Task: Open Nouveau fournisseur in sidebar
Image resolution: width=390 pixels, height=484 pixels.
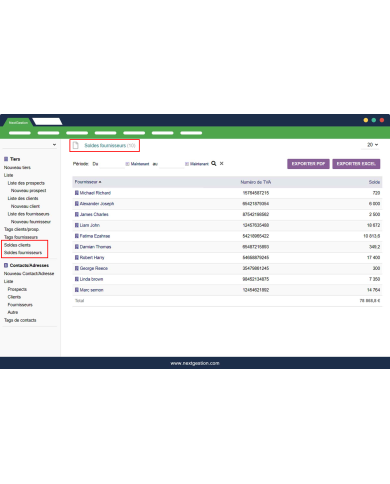Action: [x=31, y=221]
